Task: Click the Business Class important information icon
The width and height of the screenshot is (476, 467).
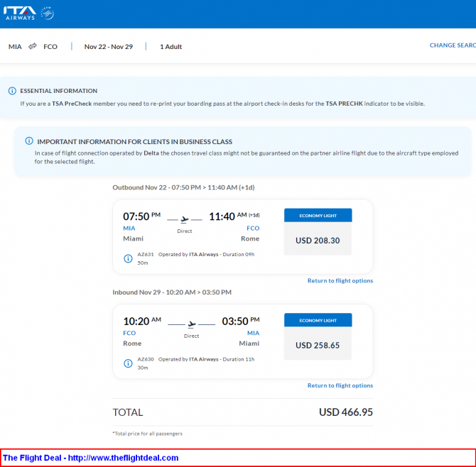Action: [x=29, y=141]
